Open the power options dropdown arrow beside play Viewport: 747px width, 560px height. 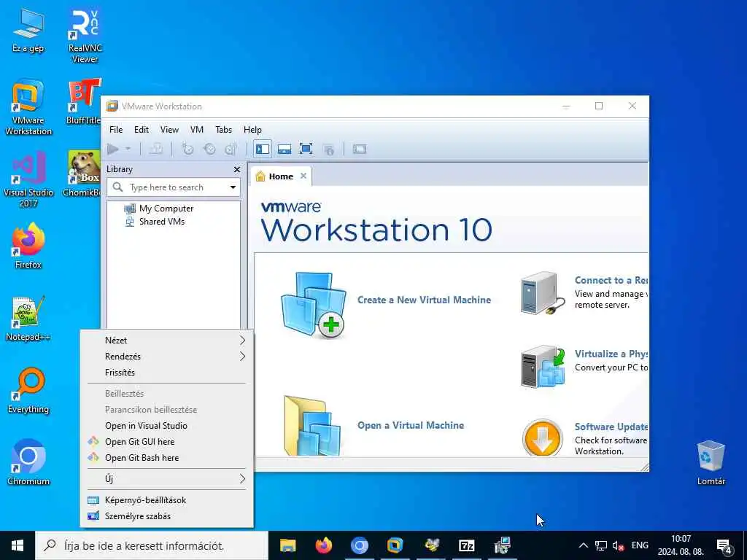128,149
